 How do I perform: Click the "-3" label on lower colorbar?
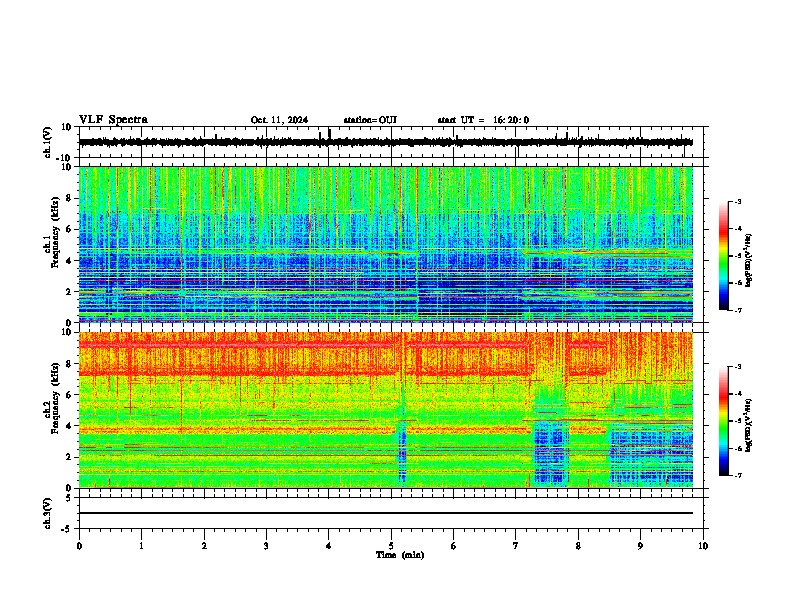pyautogui.click(x=737, y=367)
